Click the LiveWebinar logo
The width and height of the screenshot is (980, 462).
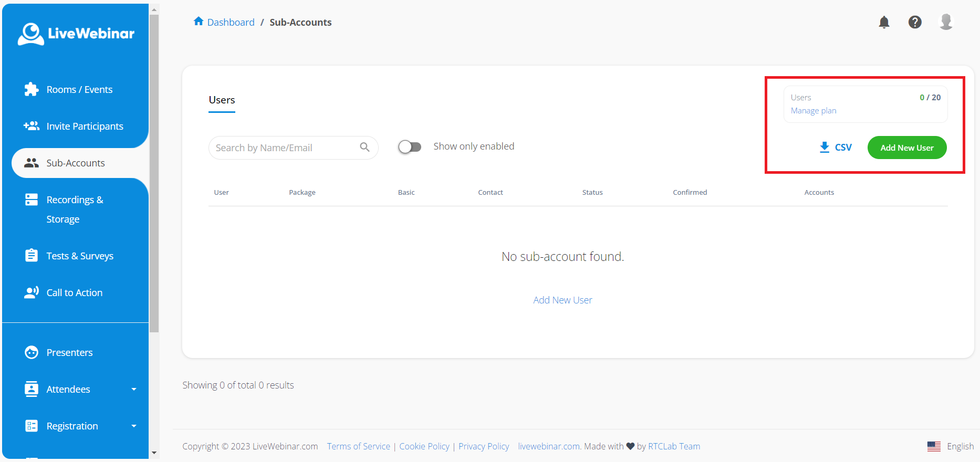(76, 34)
